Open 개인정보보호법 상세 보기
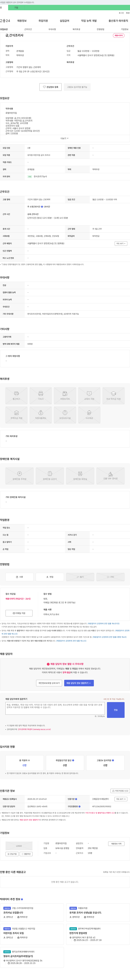Screen dimensions: 130x980 point(49,683)
